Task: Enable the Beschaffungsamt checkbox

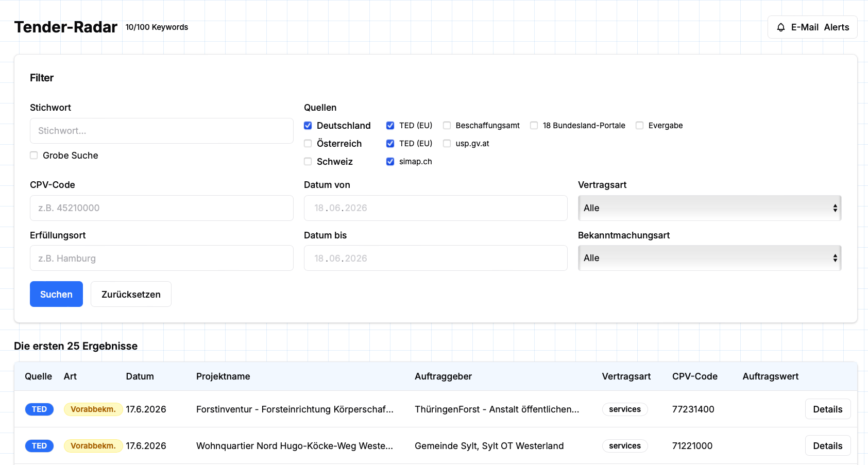Action: point(447,126)
